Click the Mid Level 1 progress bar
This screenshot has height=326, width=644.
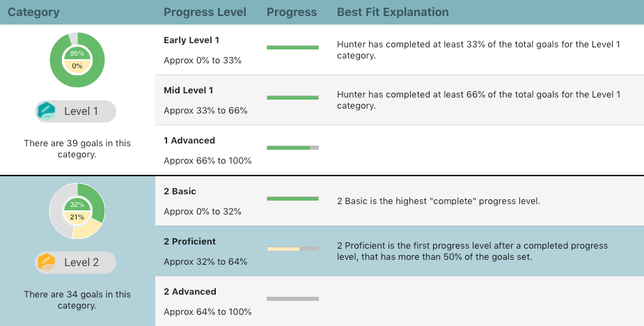(x=292, y=98)
